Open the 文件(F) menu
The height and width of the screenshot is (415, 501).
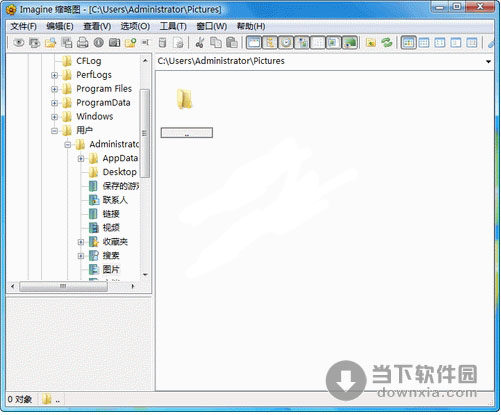click(23, 26)
